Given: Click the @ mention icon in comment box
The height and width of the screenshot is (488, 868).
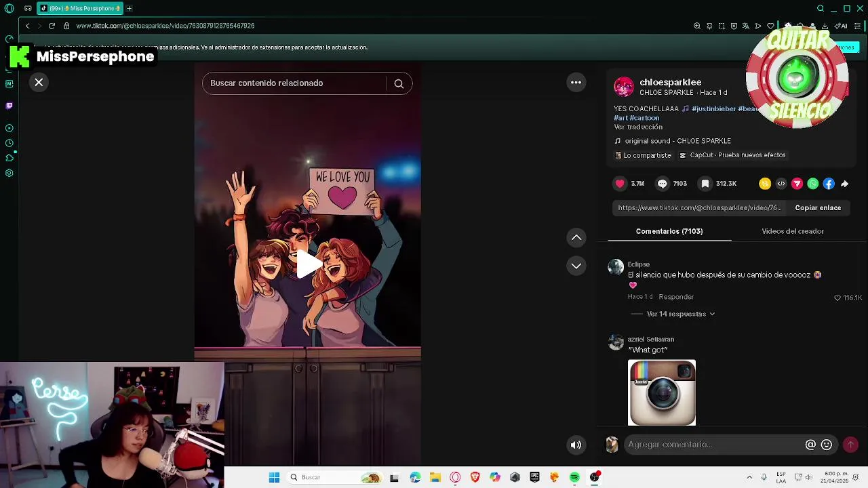Looking at the screenshot, I should pyautogui.click(x=810, y=445).
